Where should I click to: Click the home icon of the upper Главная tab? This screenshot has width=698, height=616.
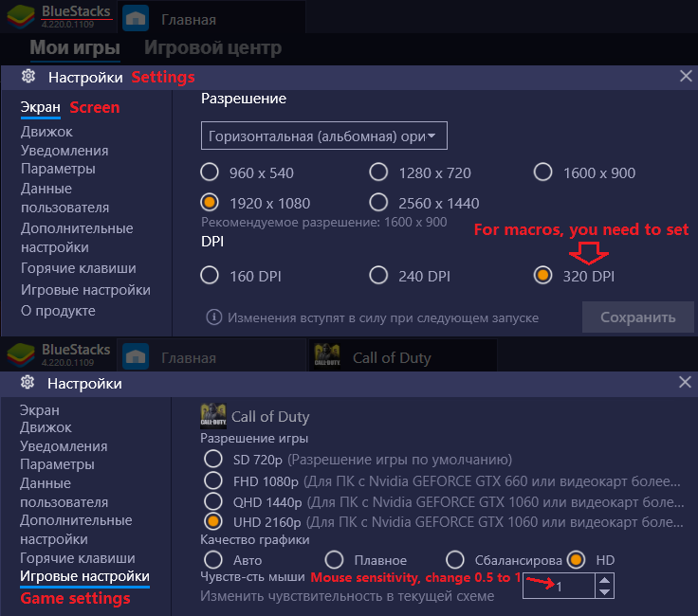(x=136, y=19)
